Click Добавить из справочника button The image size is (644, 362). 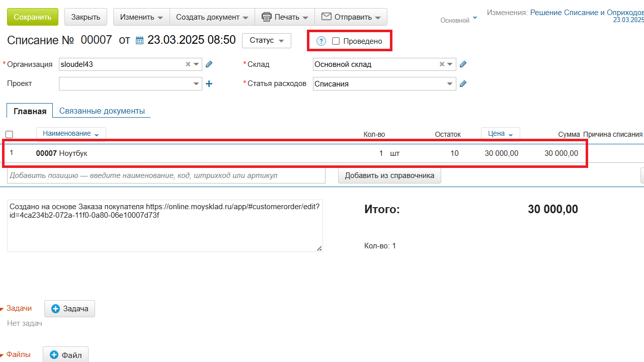[x=389, y=175]
